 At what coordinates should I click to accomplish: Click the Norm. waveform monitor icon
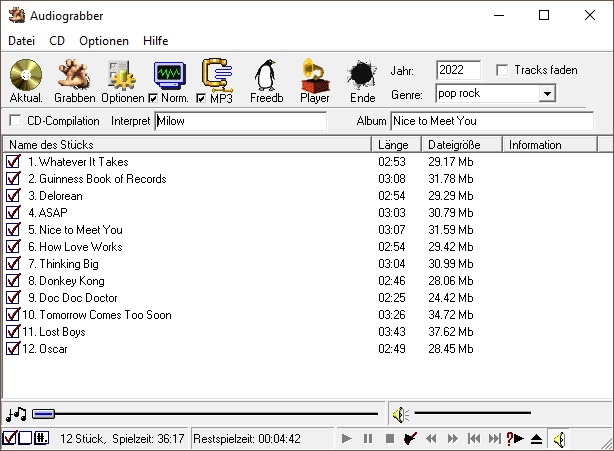[170, 74]
